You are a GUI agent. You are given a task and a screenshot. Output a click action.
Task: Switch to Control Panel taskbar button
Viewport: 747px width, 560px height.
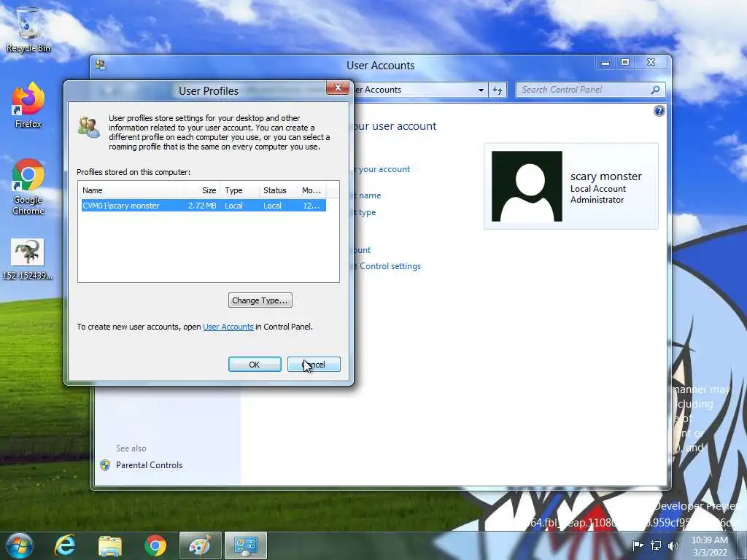(246, 545)
